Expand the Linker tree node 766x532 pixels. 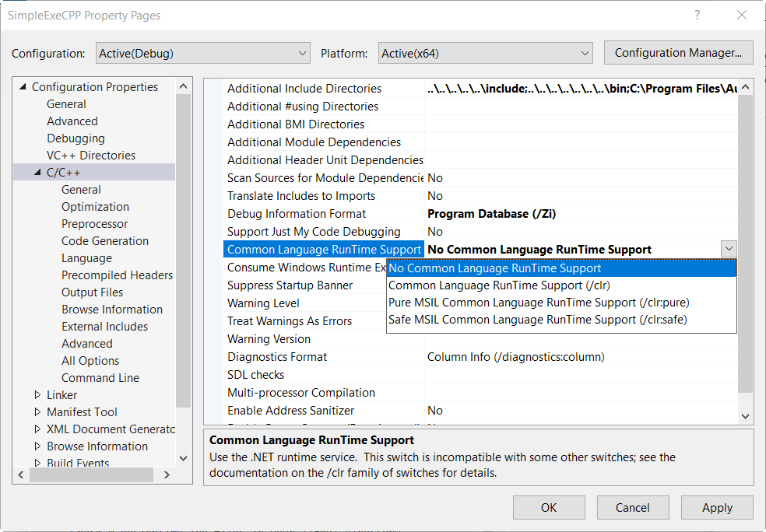click(37, 395)
